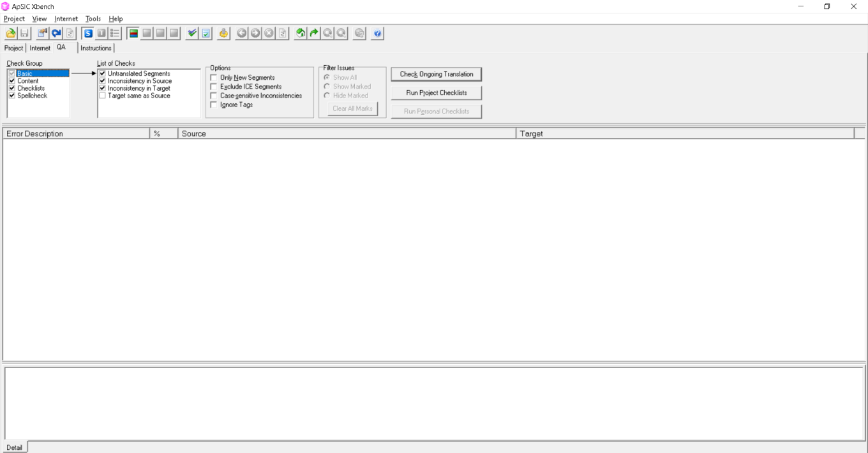The image size is (868, 453).
Task: Click the gray Back arrow icon
Action: pos(242,33)
